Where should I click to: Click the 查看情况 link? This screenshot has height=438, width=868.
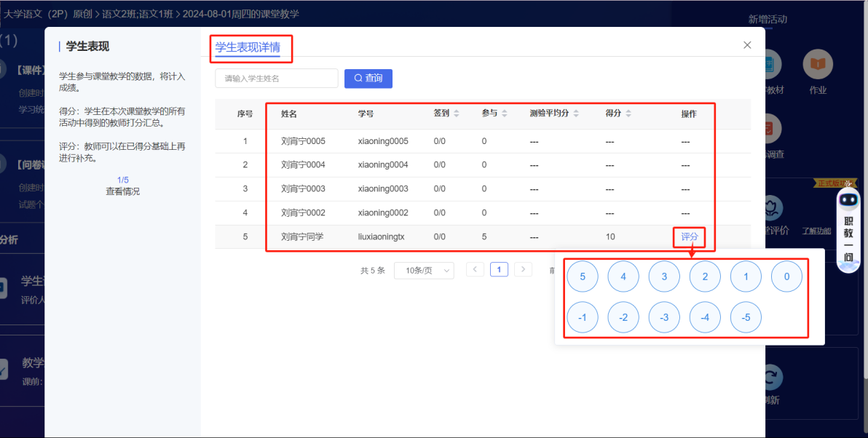(122, 191)
